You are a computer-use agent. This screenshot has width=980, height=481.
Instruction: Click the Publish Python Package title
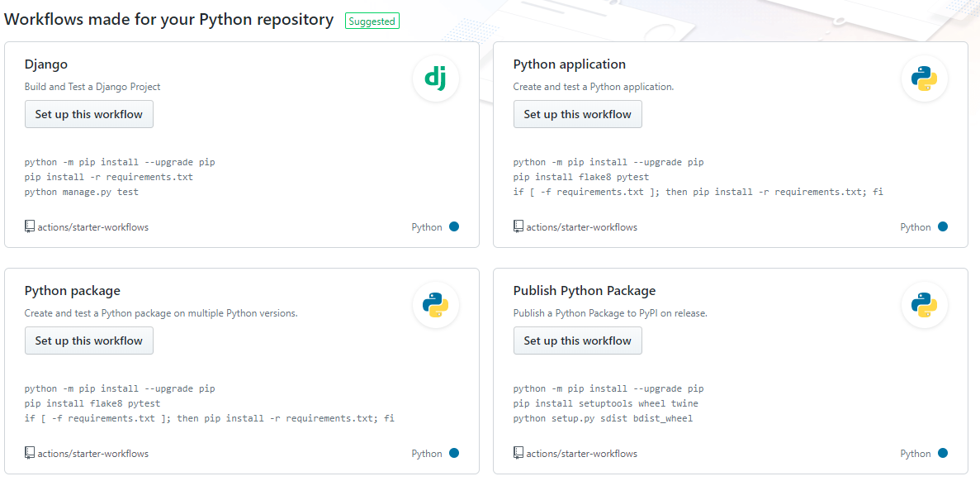point(584,291)
